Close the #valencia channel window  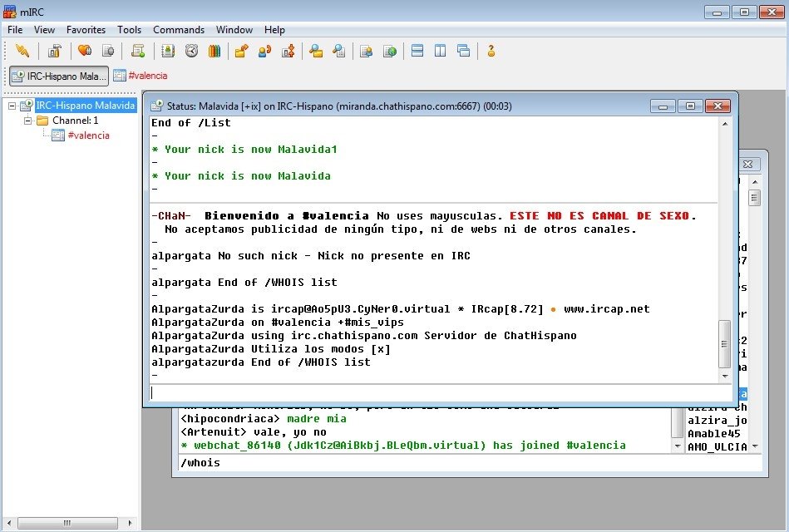click(748, 164)
